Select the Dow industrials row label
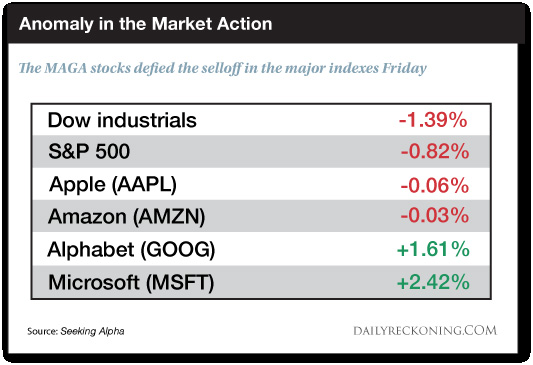The height and width of the screenshot is (365, 533). 122,120
